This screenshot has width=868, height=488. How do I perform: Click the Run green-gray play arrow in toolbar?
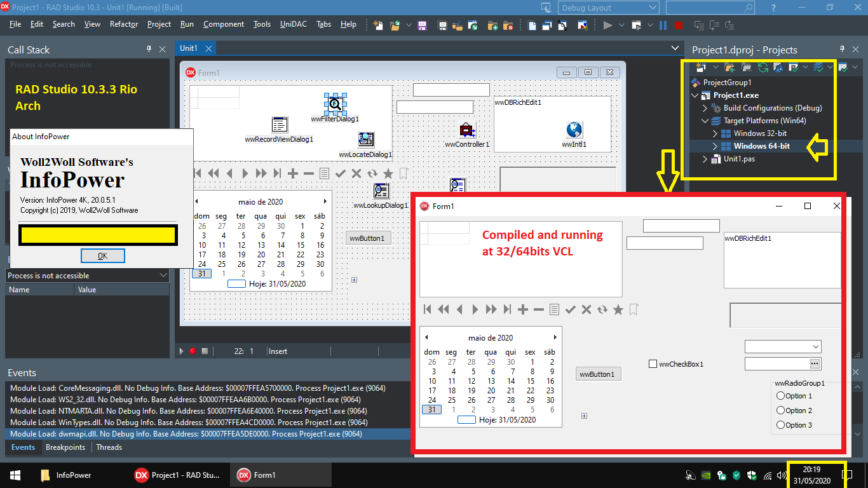pyautogui.click(x=607, y=25)
